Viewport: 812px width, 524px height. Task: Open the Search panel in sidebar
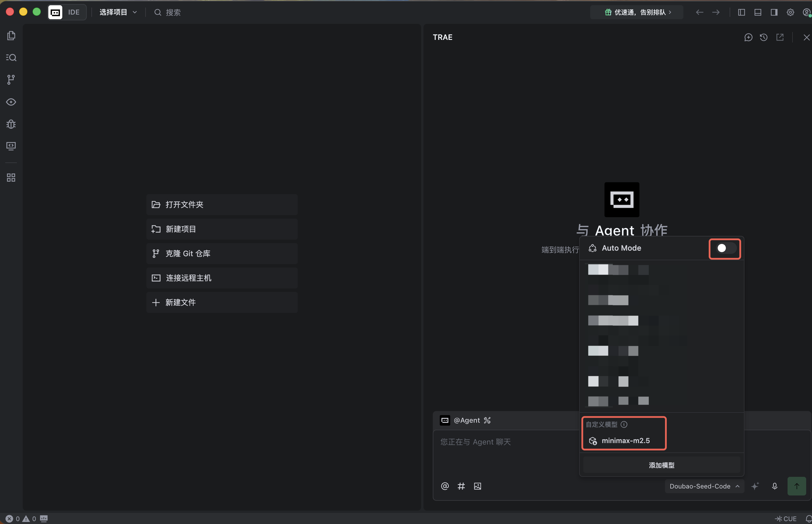click(11, 58)
